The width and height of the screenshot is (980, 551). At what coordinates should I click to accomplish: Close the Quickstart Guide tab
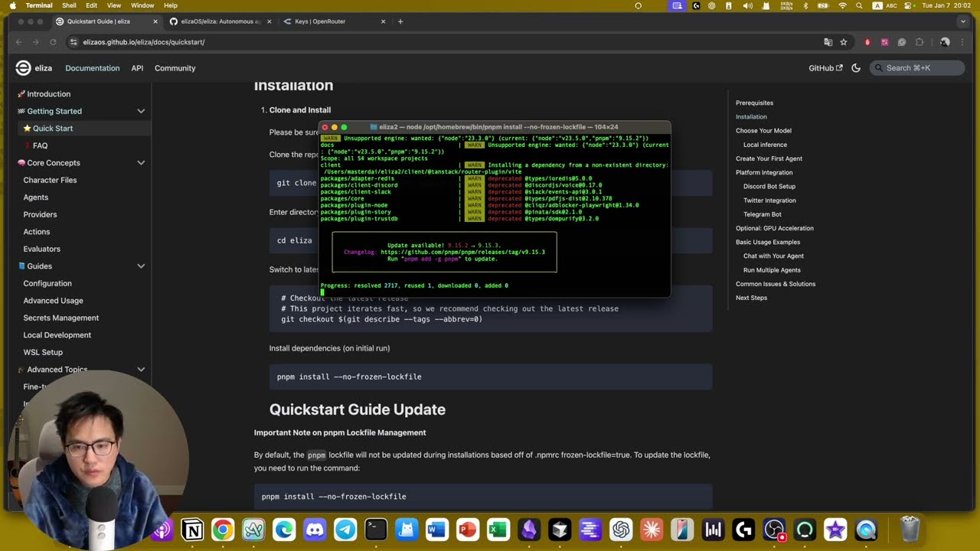155,21
